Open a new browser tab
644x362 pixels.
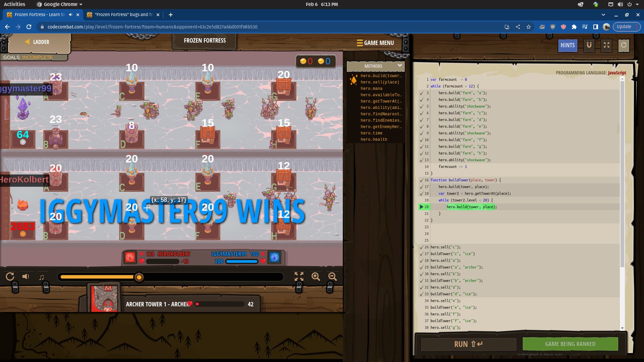(x=170, y=15)
